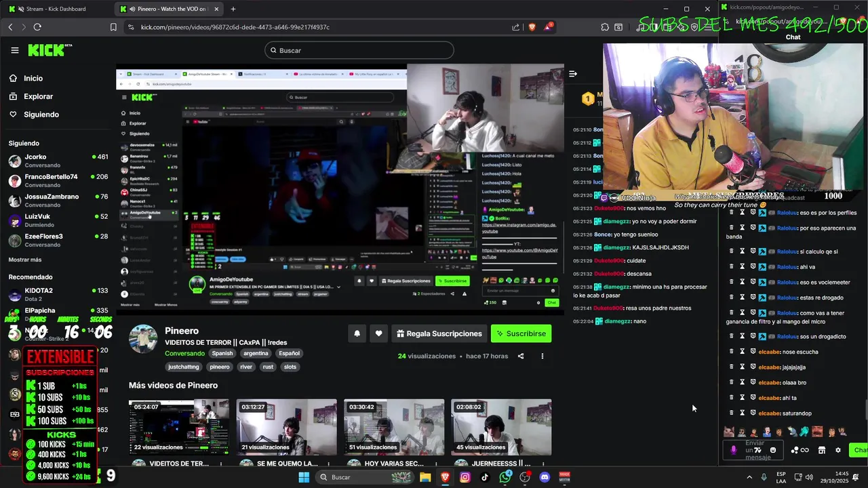This screenshot has width=868, height=488.
Task: Expand followed list with Mostrar más
Action: pyautogui.click(x=25, y=260)
